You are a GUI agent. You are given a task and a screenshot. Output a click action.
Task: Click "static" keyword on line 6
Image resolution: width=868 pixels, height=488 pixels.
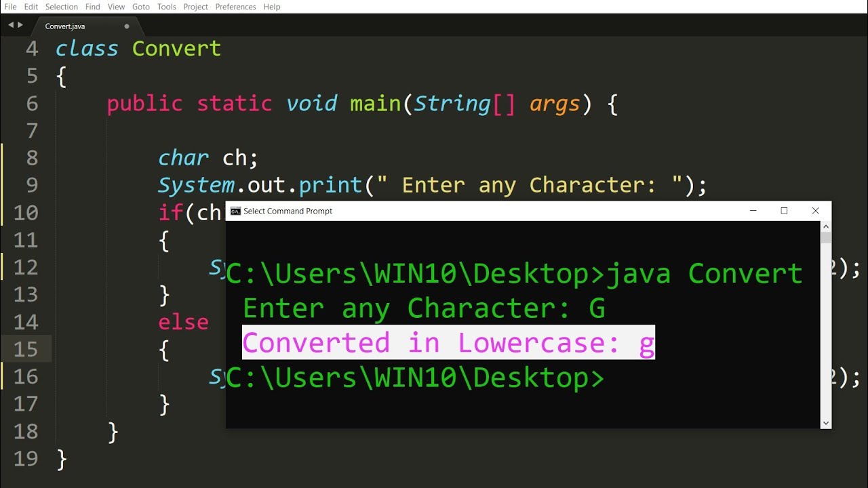[x=234, y=104]
